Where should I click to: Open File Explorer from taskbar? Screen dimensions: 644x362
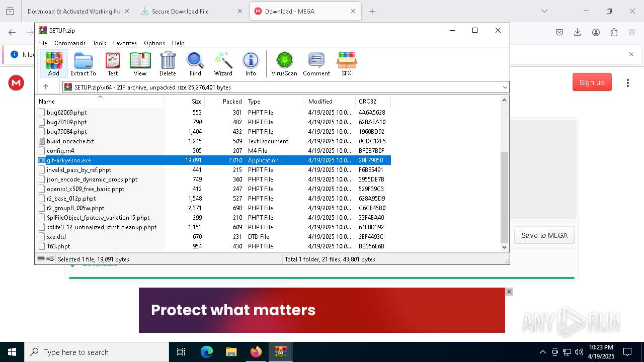tap(231, 352)
